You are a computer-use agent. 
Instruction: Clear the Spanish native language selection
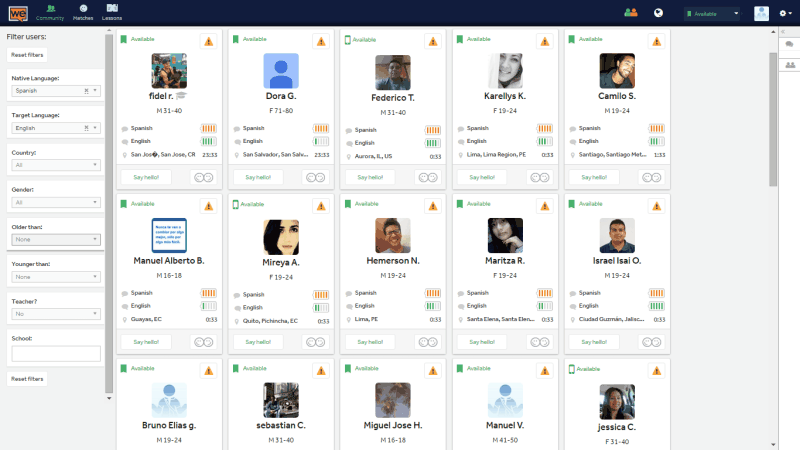86,91
